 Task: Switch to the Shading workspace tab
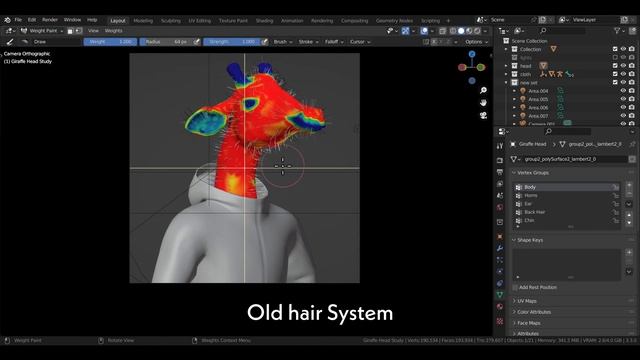[264, 20]
